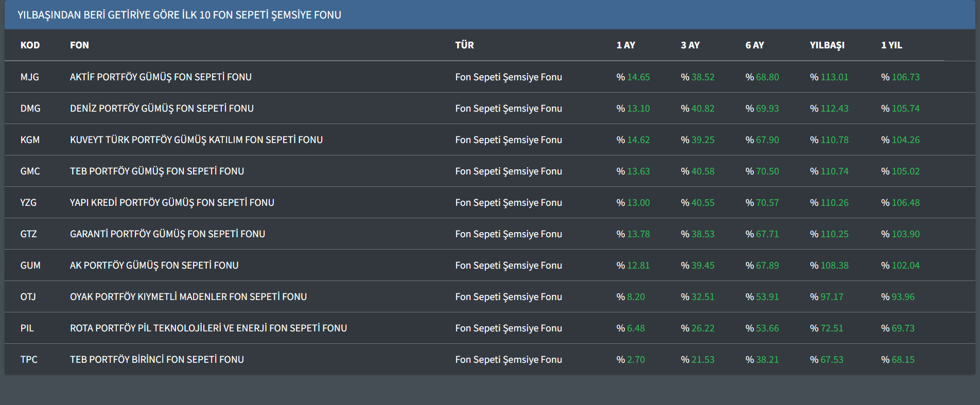This screenshot has height=405, width=980.
Task: Open AKTİF PORTFÖY GÜMÜŞ FON SEPETİ FONU
Action: (161, 77)
